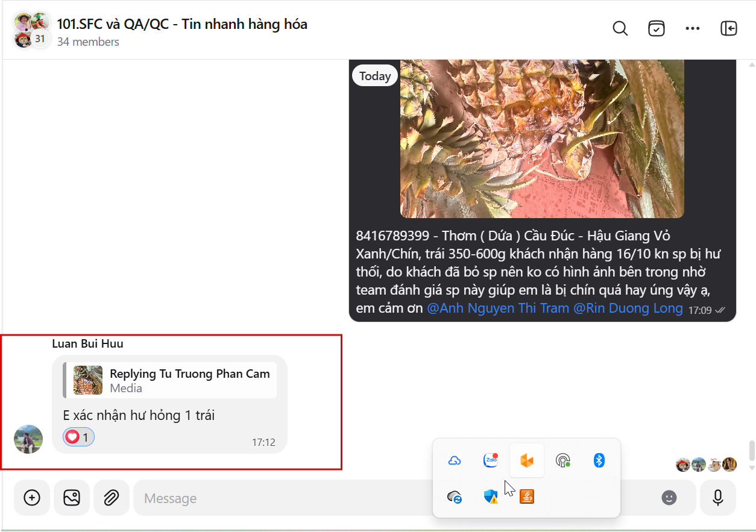Open the pineapple thumbnail in quoted reply
The width and height of the screenshot is (756, 532).
[x=88, y=380]
